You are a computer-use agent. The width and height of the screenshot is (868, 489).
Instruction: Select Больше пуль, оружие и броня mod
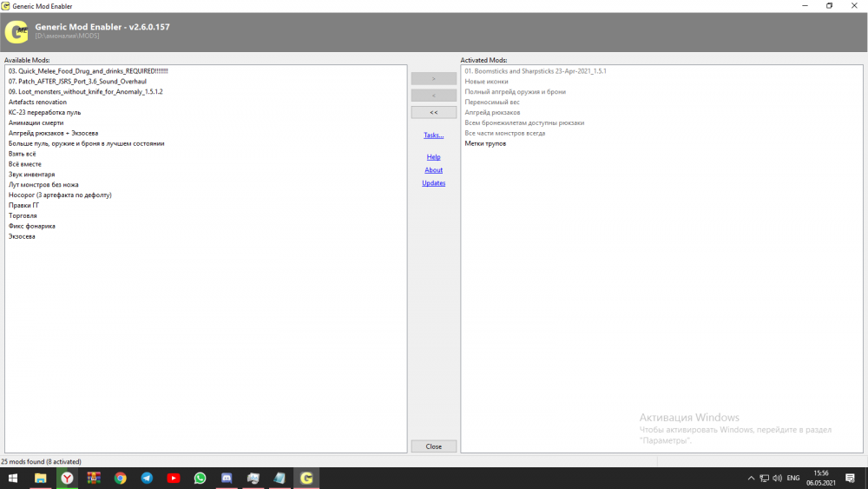click(86, 143)
